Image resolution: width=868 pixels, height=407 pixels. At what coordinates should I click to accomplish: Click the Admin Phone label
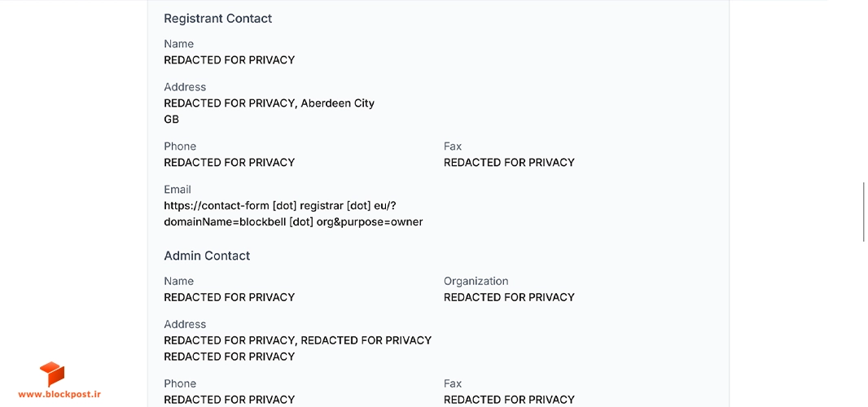pyautogui.click(x=180, y=383)
